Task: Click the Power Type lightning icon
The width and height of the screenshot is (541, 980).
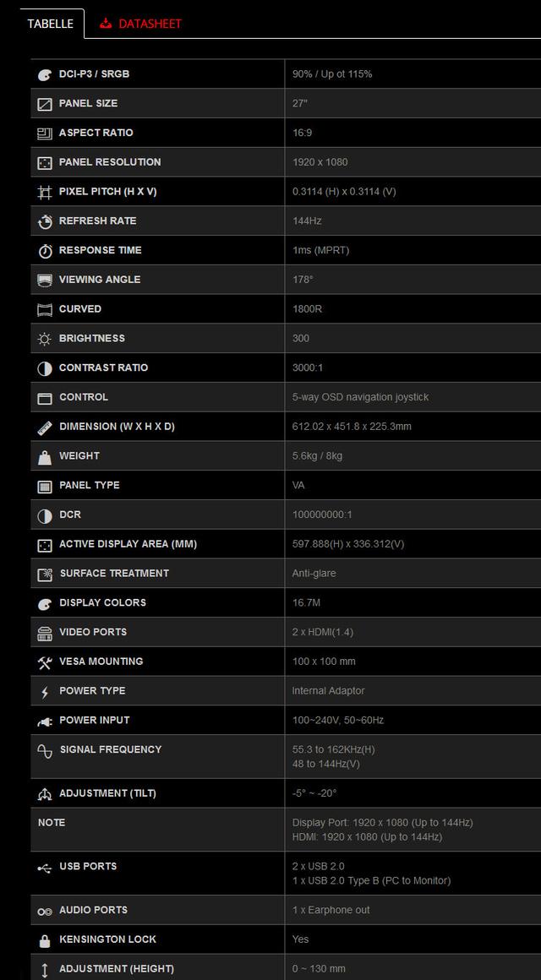Action: click(x=45, y=690)
